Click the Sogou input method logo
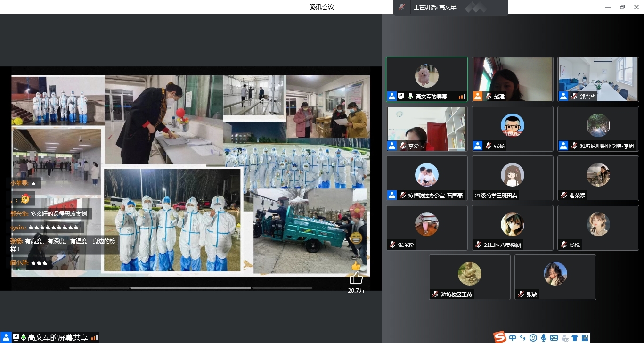Screen dimensions: 644x343 click(500, 337)
